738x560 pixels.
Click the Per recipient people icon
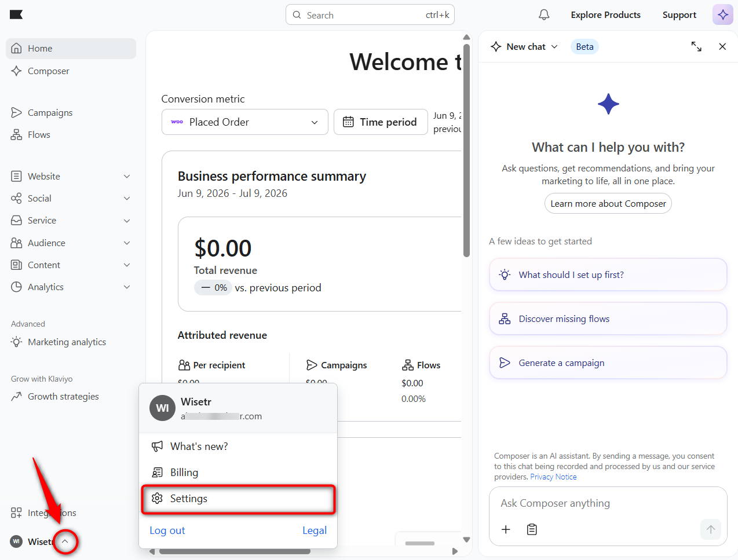(x=184, y=365)
